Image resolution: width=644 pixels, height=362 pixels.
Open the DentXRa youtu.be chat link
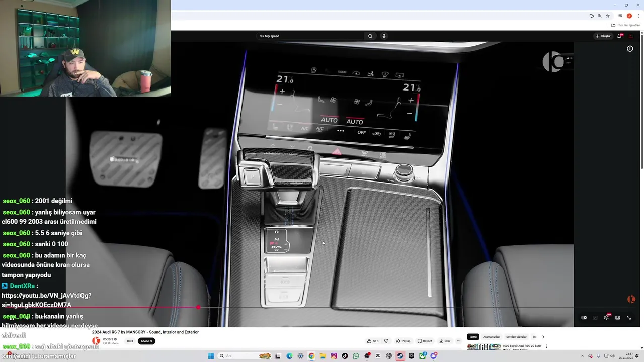tap(46, 300)
